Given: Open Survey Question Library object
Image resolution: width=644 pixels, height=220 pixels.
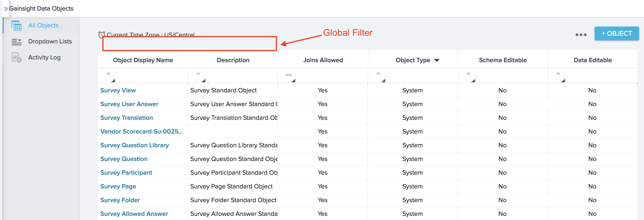Looking at the screenshot, I should (134, 145).
